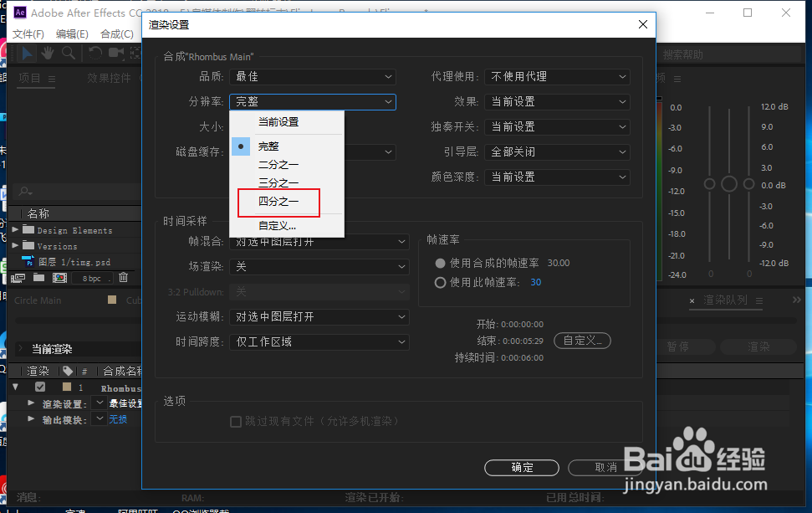Image resolution: width=812 pixels, height=513 pixels.
Task: Click the PSD file icon for timg.psd
Action: 28,261
